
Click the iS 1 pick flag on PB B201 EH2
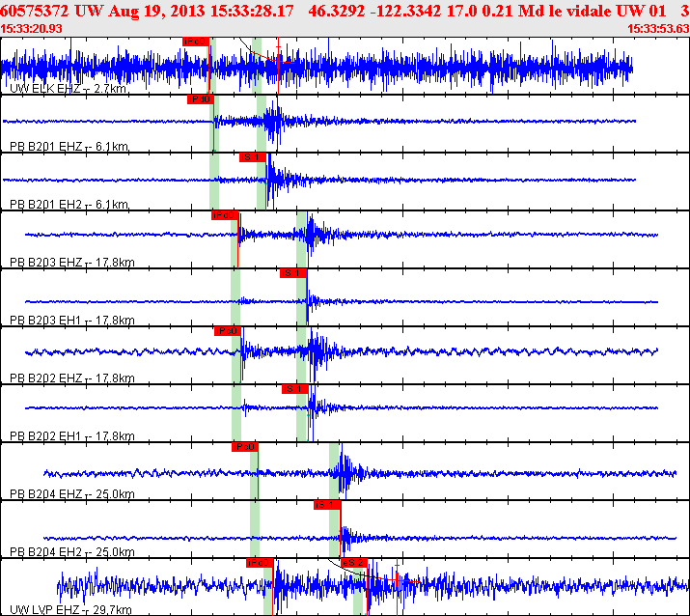(x=253, y=157)
